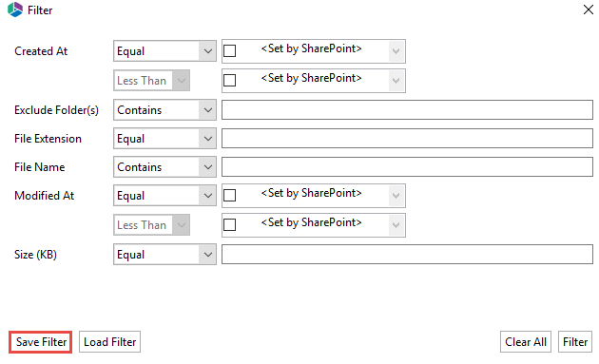Apply using the Filter button
Image resolution: width=599 pixels, height=364 pixels.
(x=575, y=342)
